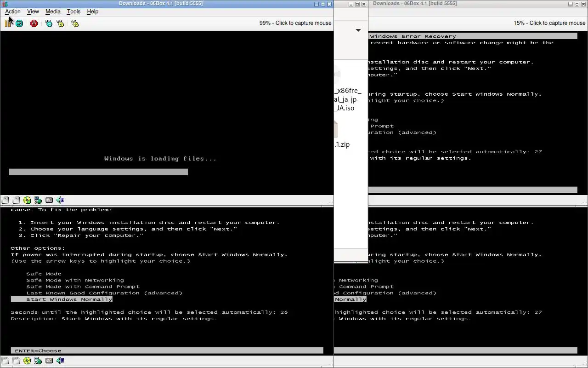Open the Tools menu
This screenshot has height=368, width=588.
click(x=73, y=11)
